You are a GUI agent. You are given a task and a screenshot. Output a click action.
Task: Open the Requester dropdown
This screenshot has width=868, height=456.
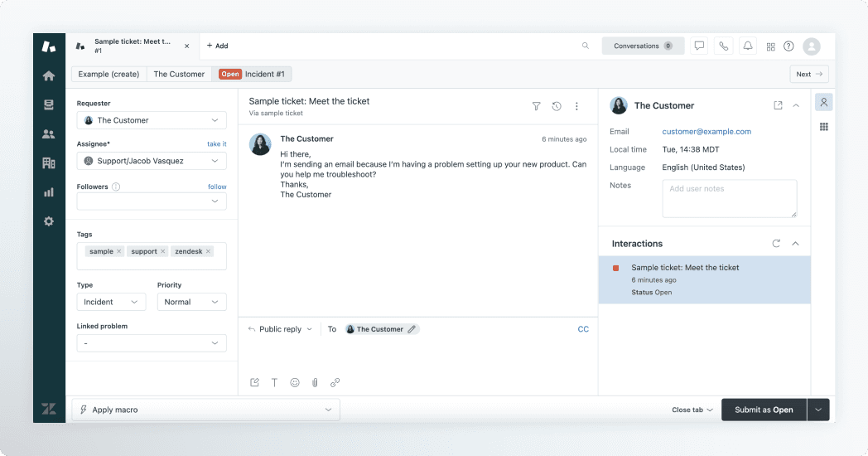click(x=152, y=120)
